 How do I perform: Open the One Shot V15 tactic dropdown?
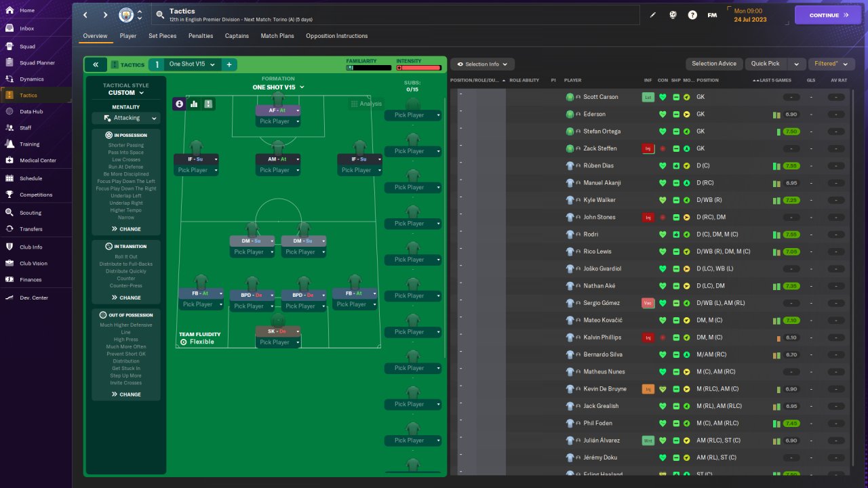tap(193, 64)
